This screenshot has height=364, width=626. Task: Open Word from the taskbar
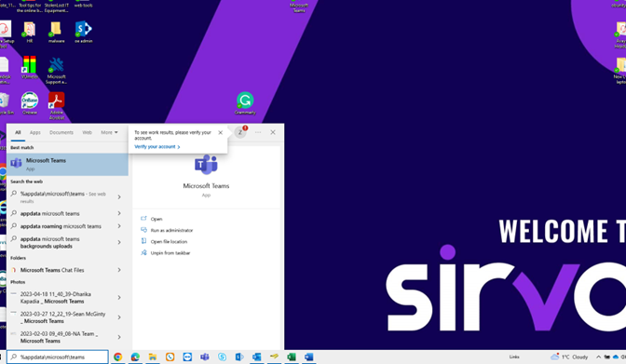click(x=309, y=357)
